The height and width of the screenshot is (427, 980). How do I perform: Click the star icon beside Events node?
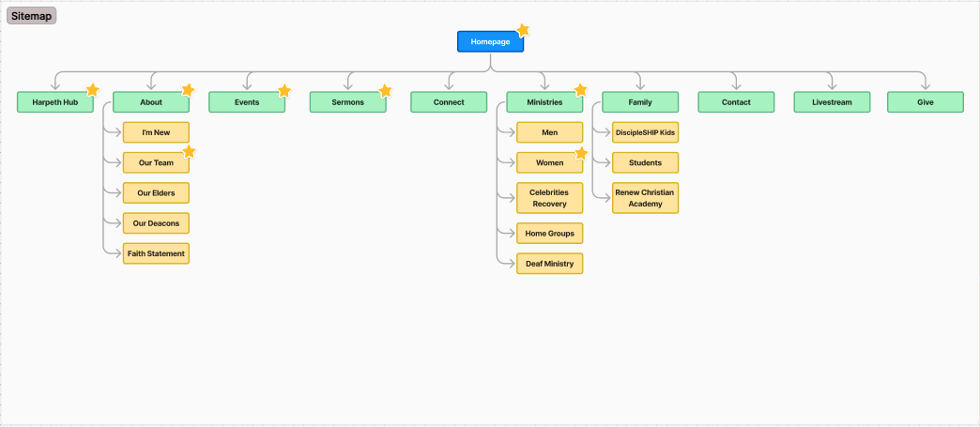click(x=284, y=91)
